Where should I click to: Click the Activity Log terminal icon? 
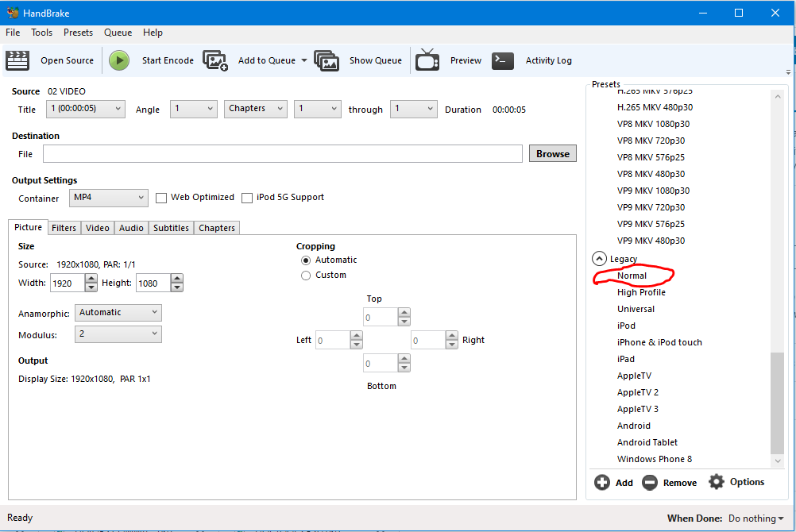click(503, 60)
